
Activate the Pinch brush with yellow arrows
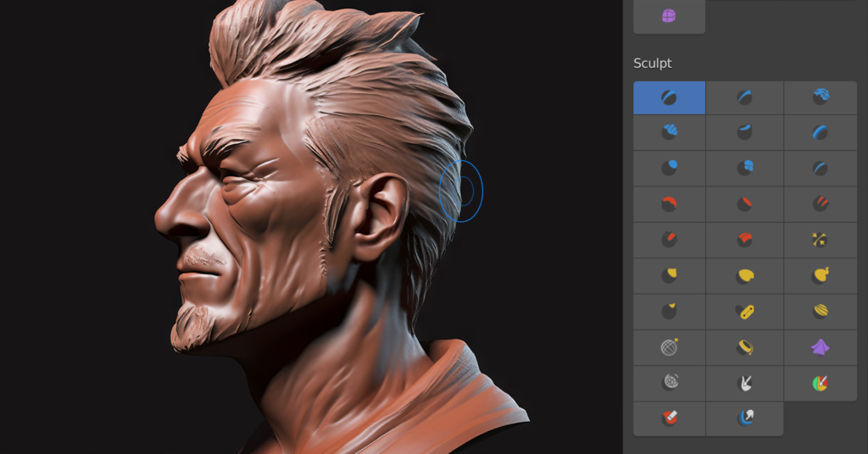[x=821, y=240]
